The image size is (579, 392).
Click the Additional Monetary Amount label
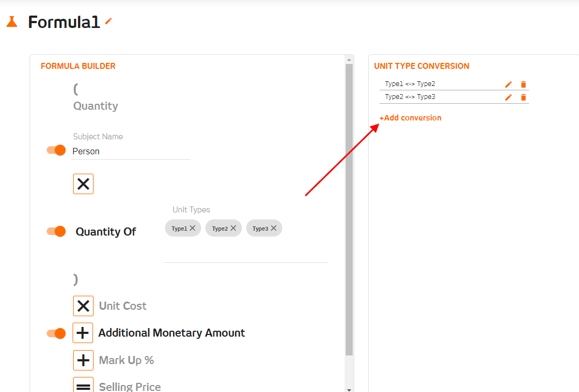[171, 333]
